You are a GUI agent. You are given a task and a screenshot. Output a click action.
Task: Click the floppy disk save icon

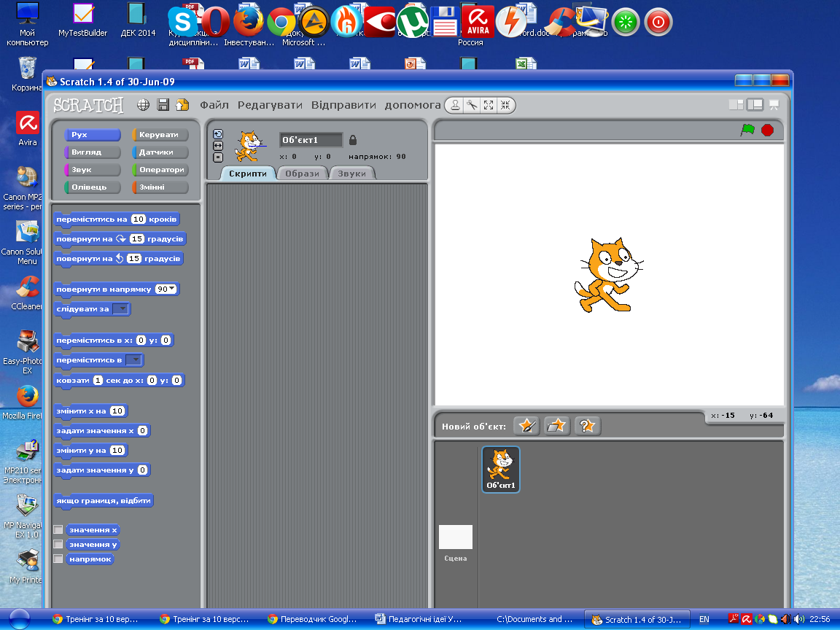point(163,105)
